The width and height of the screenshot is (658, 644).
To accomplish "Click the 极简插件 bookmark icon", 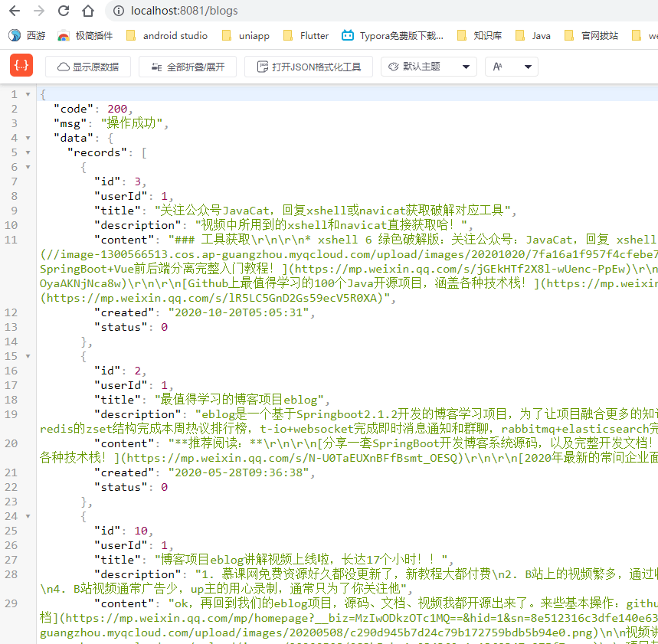I will 64,36.
